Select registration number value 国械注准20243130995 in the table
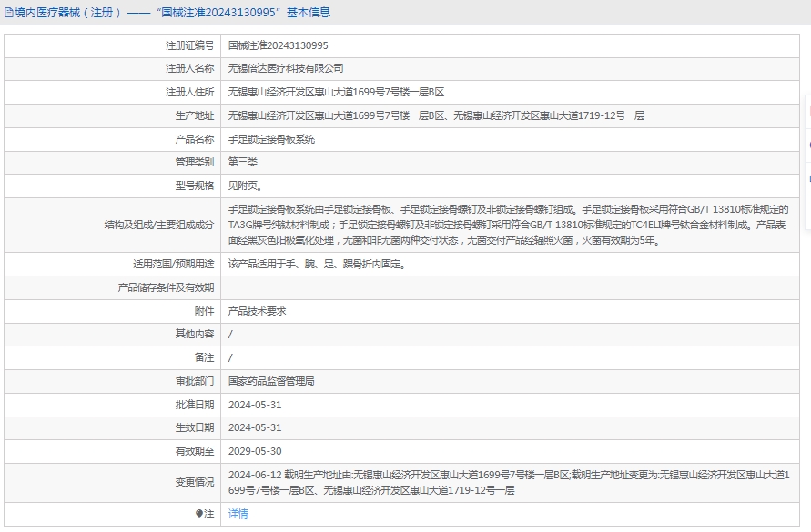 pyautogui.click(x=279, y=45)
